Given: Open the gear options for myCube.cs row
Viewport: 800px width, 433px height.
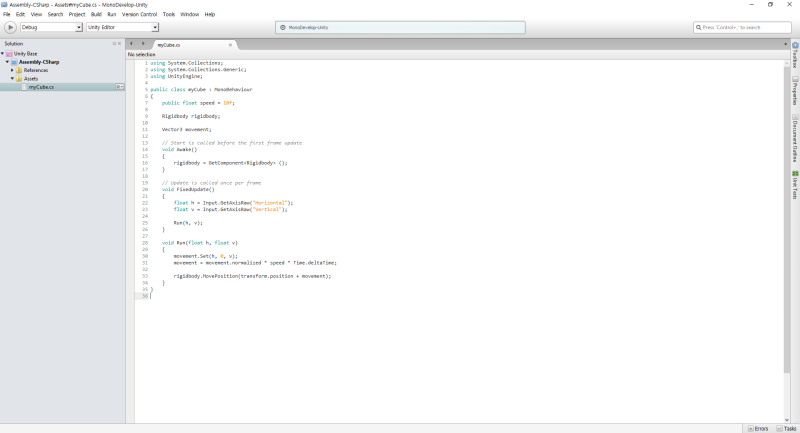Looking at the screenshot, I should pos(119,87).
